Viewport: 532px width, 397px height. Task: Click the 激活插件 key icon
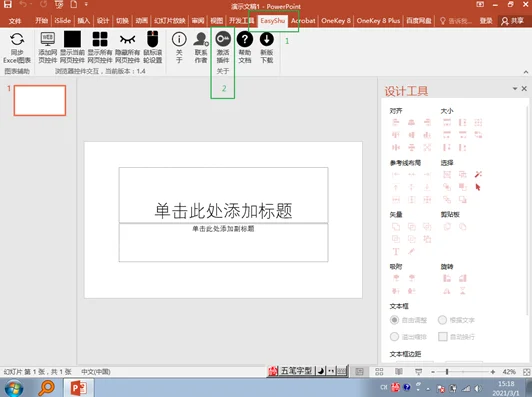pos(223,39)
